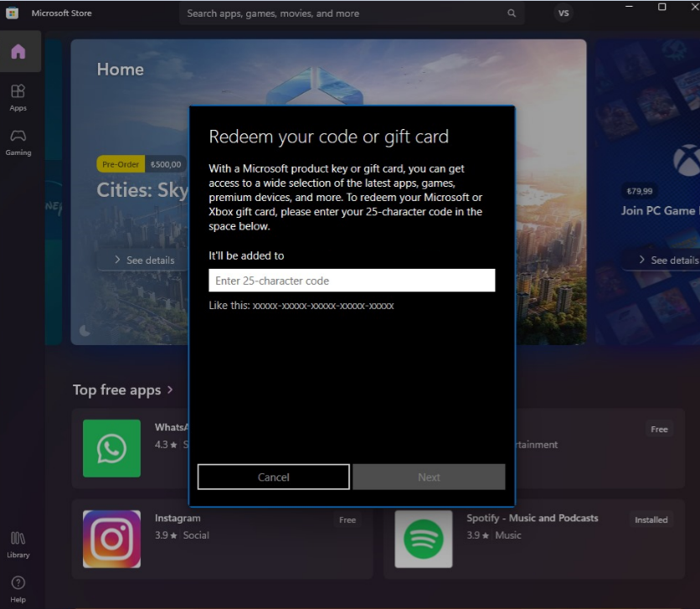Click the Redeem your code or gift card heading
Viewport: 700px width, 609px height.
point(328,137)
